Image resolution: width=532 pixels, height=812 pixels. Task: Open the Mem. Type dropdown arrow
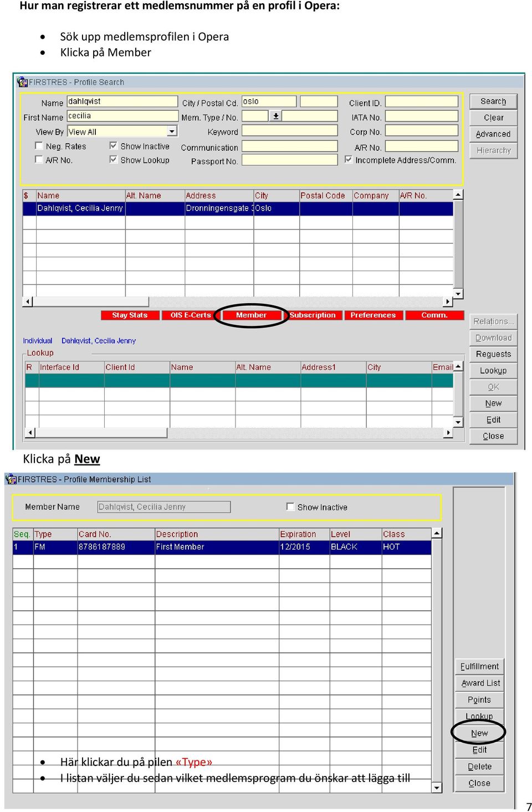[x=275, y=116]
